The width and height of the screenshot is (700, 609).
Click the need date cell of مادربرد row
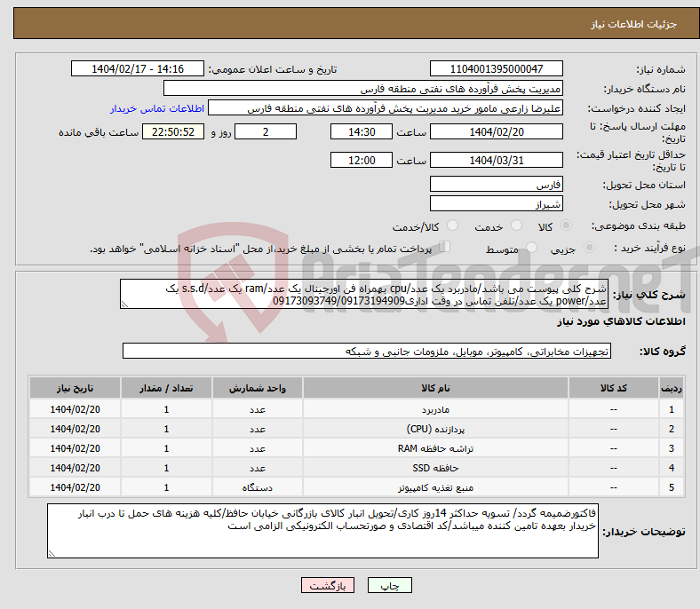click(75, 409)
